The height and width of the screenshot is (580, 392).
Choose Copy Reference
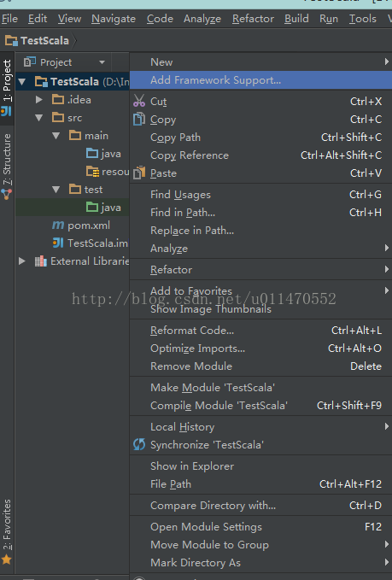point(260,155)
